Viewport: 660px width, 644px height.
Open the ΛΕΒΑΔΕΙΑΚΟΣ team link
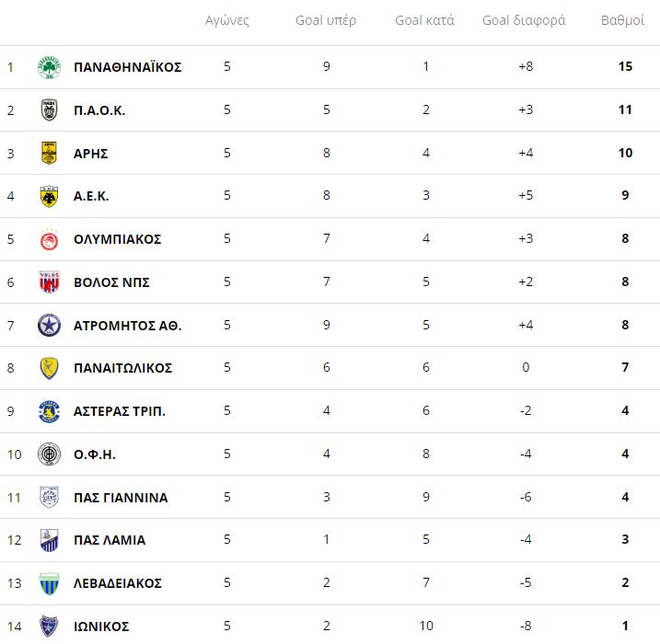(x=118, y=583)
